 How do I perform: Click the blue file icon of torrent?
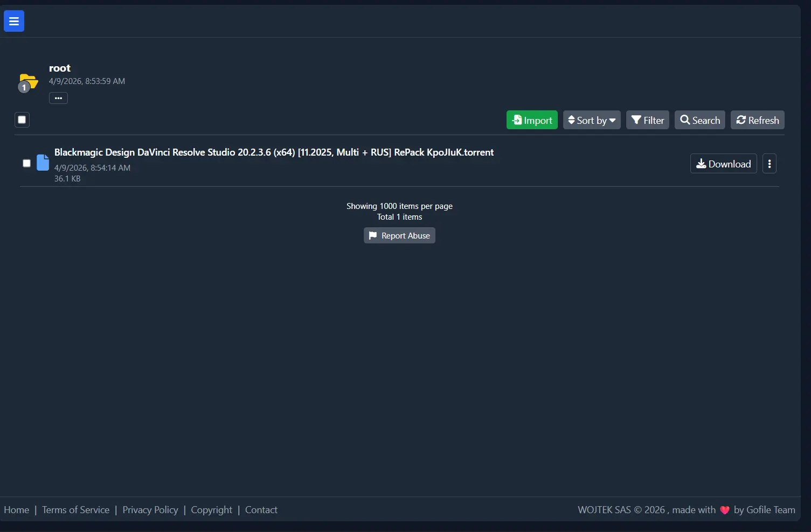click(43, 163)
